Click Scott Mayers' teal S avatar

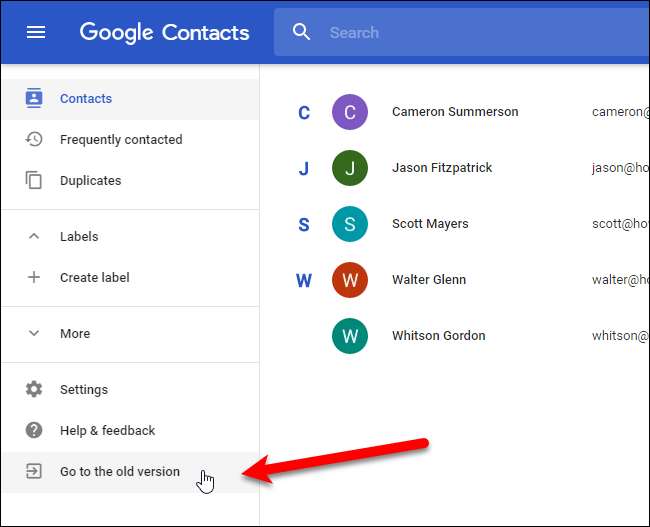[x=350, y=224]
